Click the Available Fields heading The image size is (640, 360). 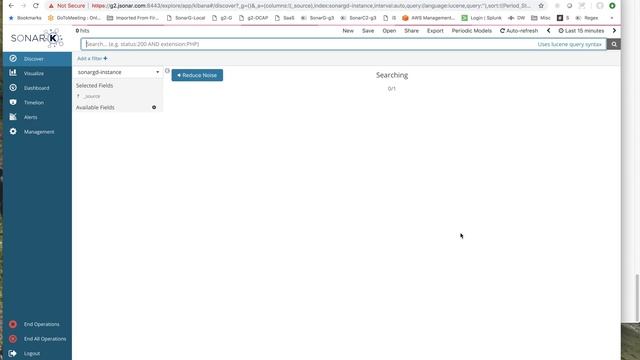(x=95, y=107)
